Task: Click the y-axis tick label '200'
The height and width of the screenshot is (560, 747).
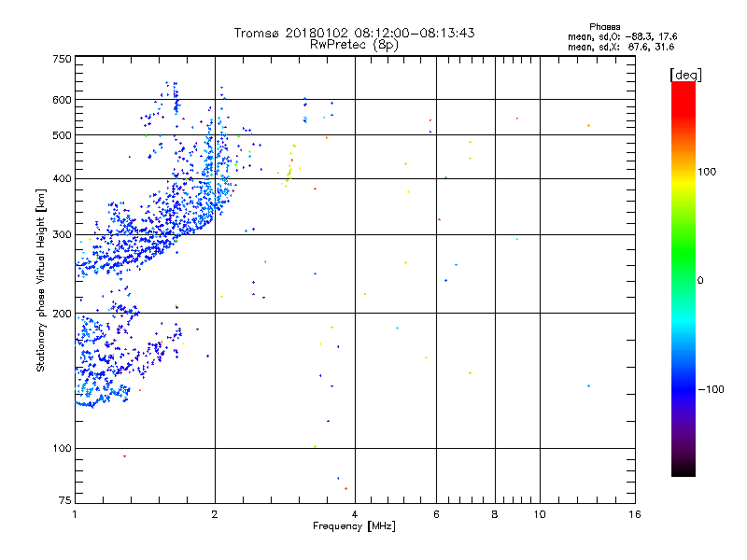Action: [62, 314]
